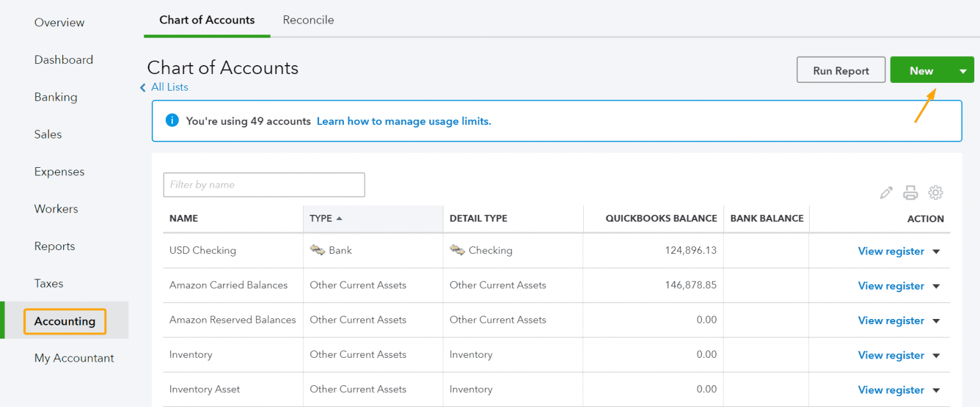The image size is (980, 407).
Task: Open the usage limits help link
Action: 403,121
